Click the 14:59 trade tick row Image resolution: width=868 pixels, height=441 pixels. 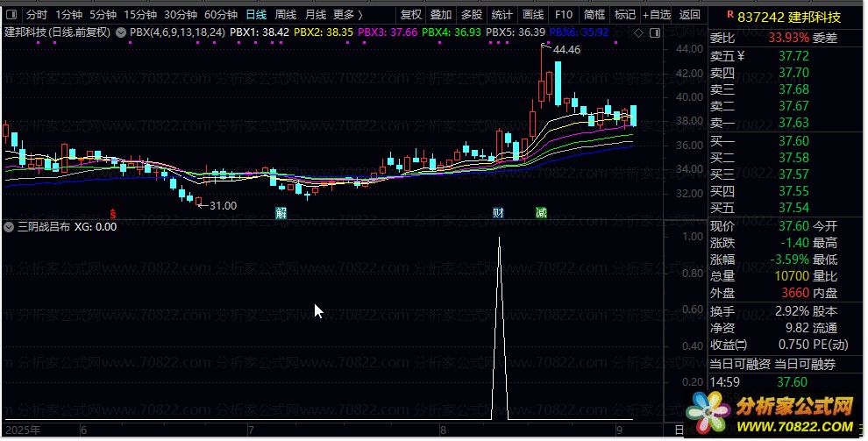(759, 381)
